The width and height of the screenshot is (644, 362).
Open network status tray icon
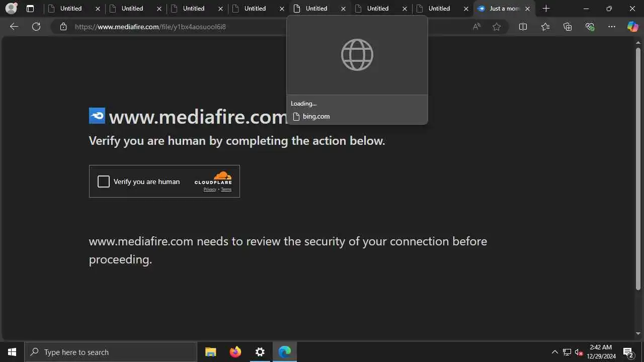[x=567, y=352]
